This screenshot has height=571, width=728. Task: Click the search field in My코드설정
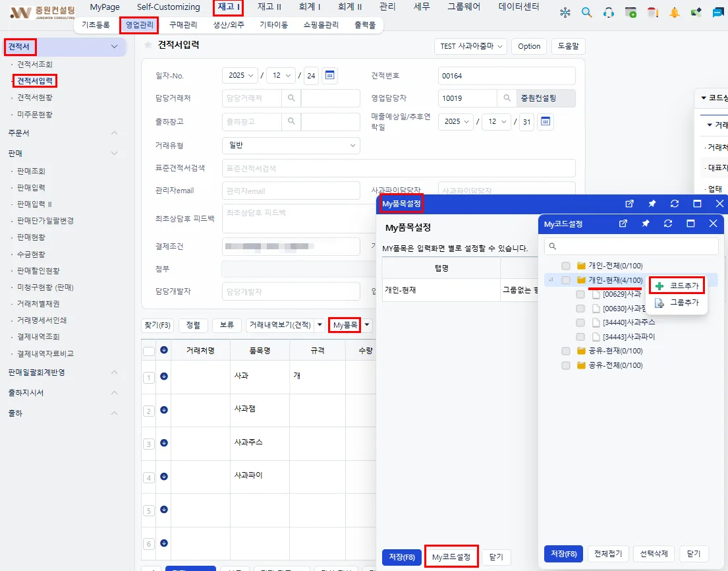click(x=631, y=246)
